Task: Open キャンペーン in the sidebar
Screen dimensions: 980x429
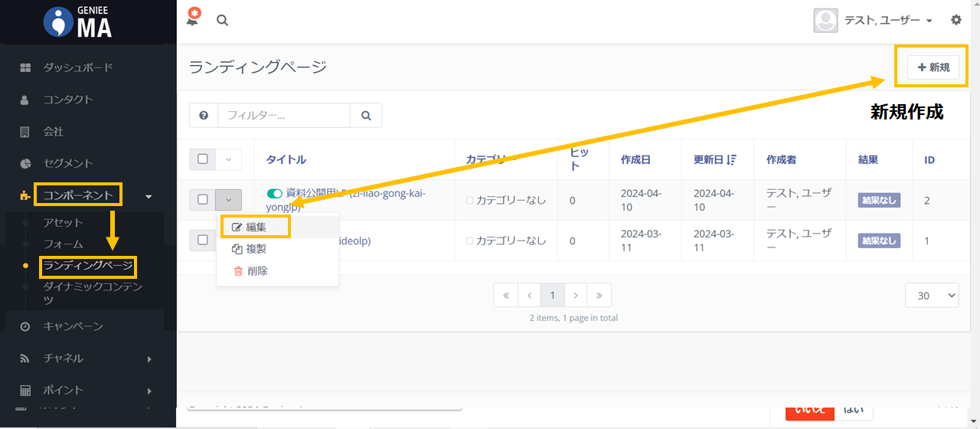Action: click(x=73, y=326)
